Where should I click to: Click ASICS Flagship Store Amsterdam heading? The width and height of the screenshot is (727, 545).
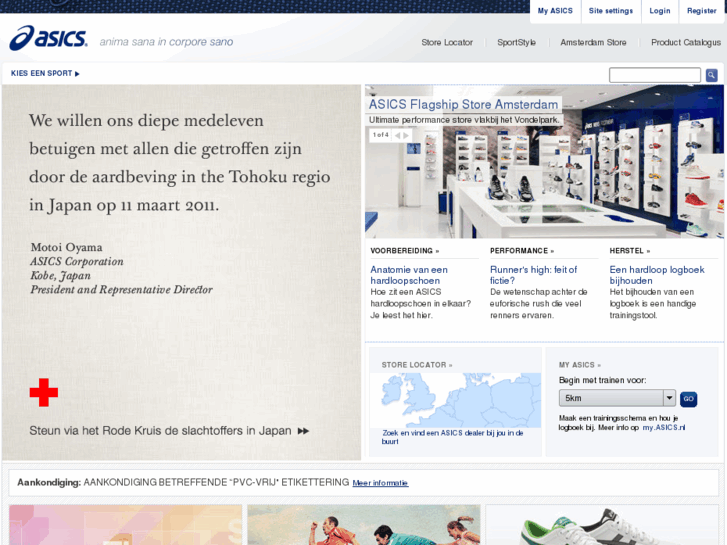(463, 104)
